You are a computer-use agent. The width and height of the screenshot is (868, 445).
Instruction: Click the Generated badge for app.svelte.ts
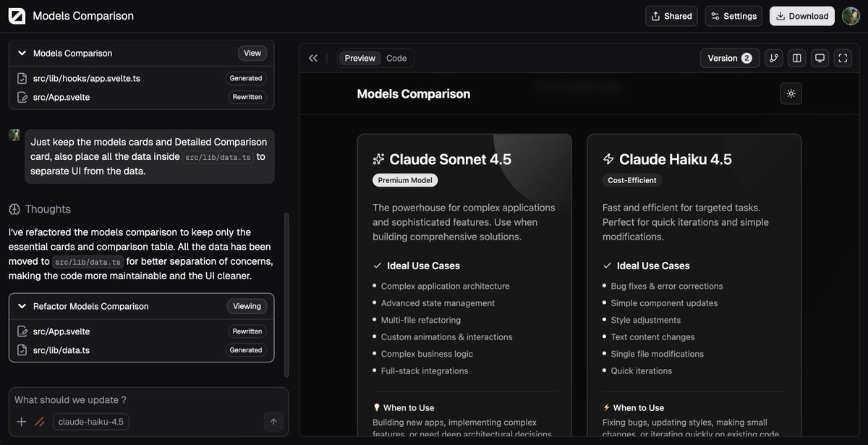point(246,78)
